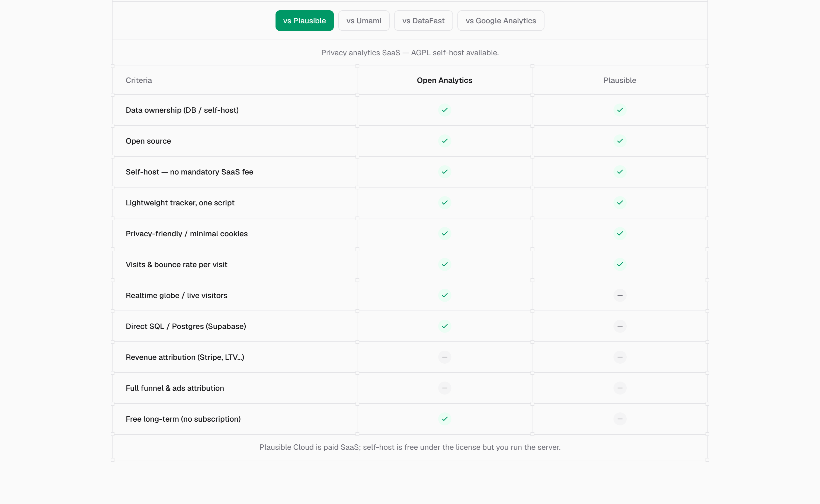Click the 'Plausible Cloud is paid SaaS' footnote
The image size is (820, 504).
pos(410,447)
